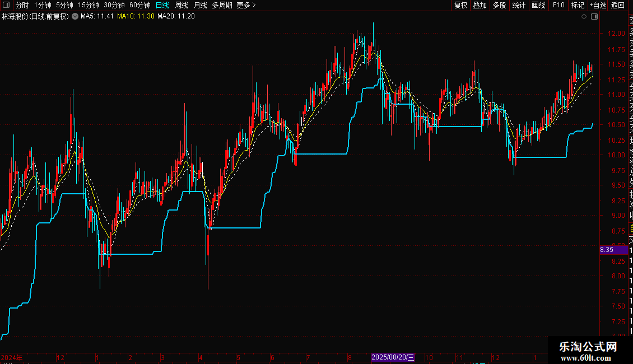This screenshot has height=364, width=633.
Task: Switch to 周线 weekly chart
Action: (x=181, y=5)
